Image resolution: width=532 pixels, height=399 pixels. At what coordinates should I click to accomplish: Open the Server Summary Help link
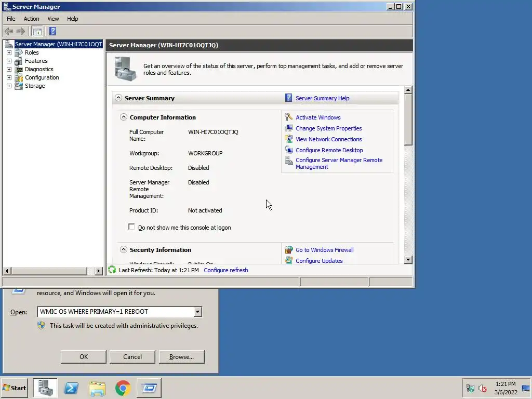tap(322, 98)
